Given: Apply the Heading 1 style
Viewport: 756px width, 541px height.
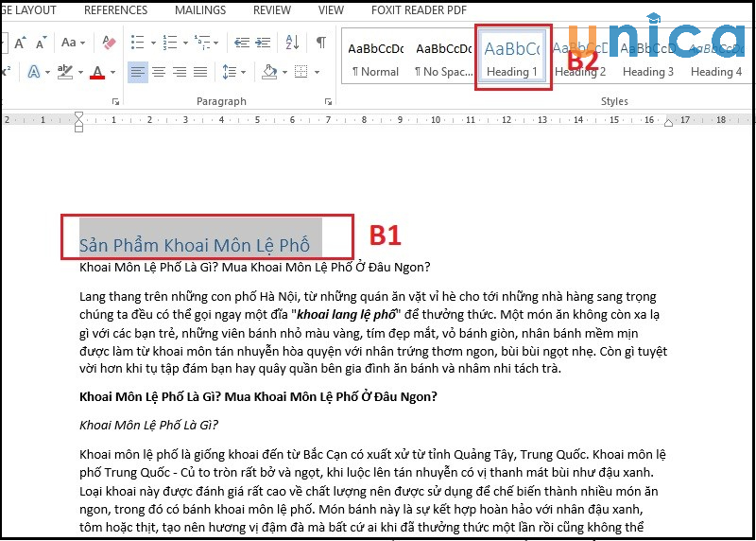Looking at the screenshot, I should [512, 59].
